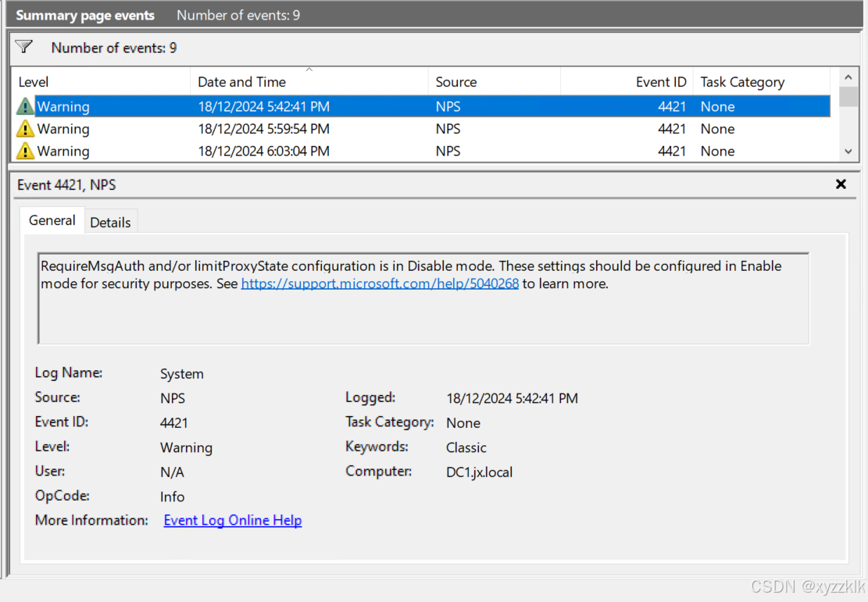
Task: Click the Logged value 18/12/2024 5:42:41 PM
Action: (x=512, y=398)
